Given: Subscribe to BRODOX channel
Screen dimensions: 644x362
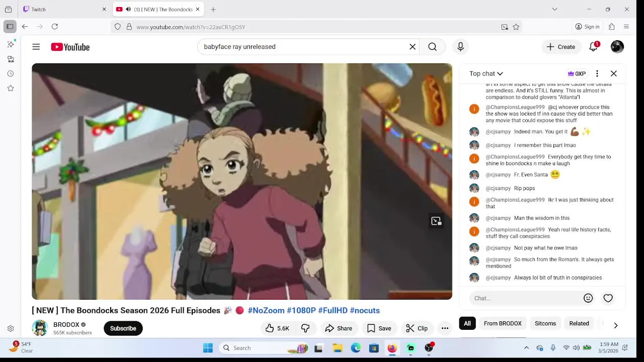Looking at the screenshot, I should click(123, 328).
